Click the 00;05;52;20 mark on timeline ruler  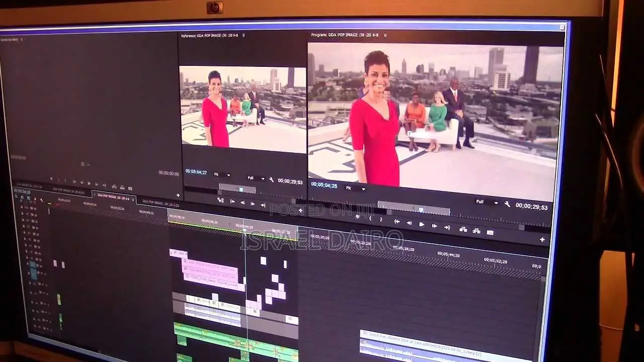coord(495,260)
